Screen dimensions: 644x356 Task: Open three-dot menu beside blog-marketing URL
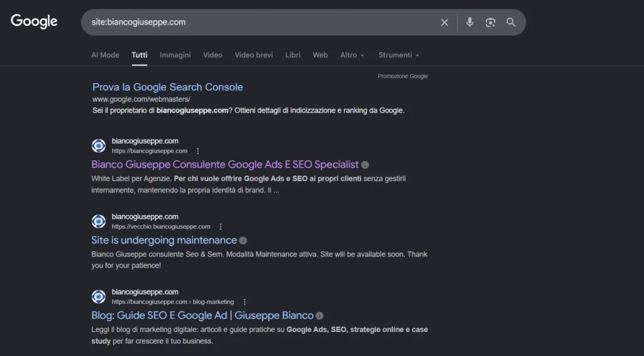tap(245, 302)
